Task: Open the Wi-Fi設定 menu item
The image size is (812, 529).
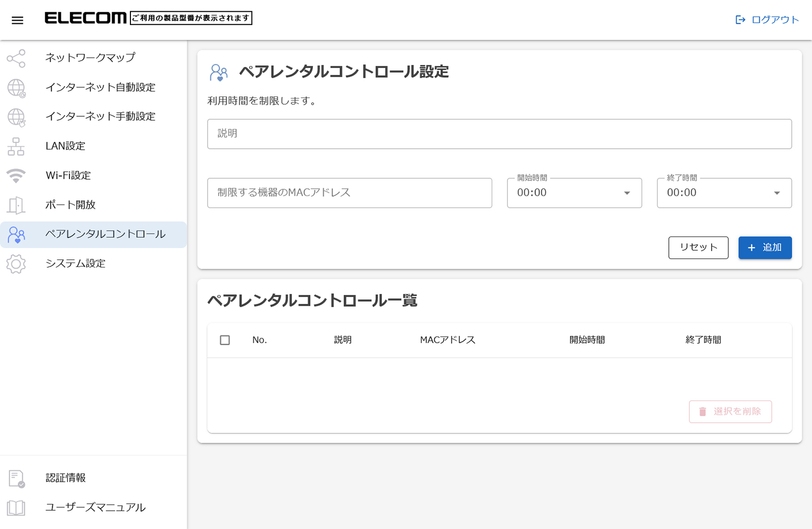Action: (69, 176)
